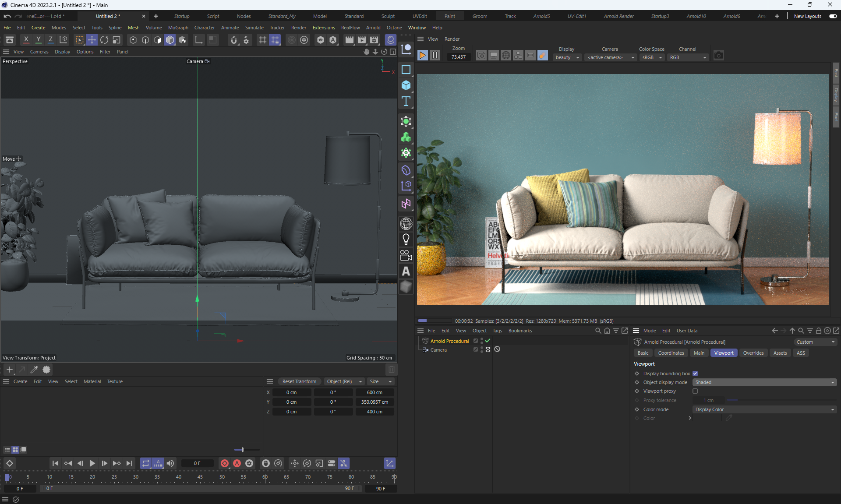Open the Object display mode dropdown

tap(764, 382)
